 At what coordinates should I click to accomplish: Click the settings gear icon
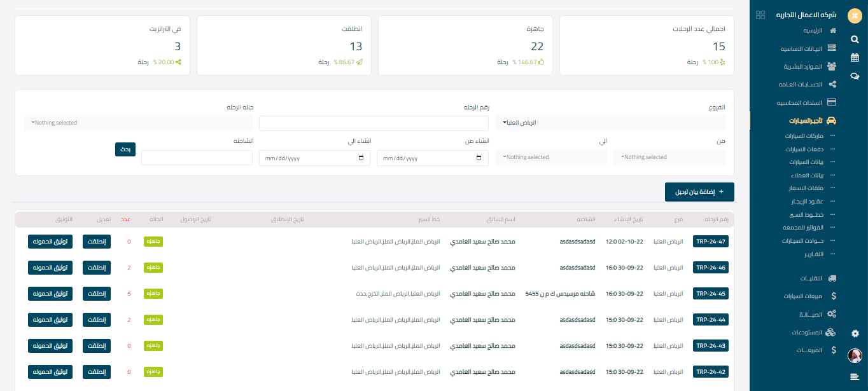[x=855, y=333]
